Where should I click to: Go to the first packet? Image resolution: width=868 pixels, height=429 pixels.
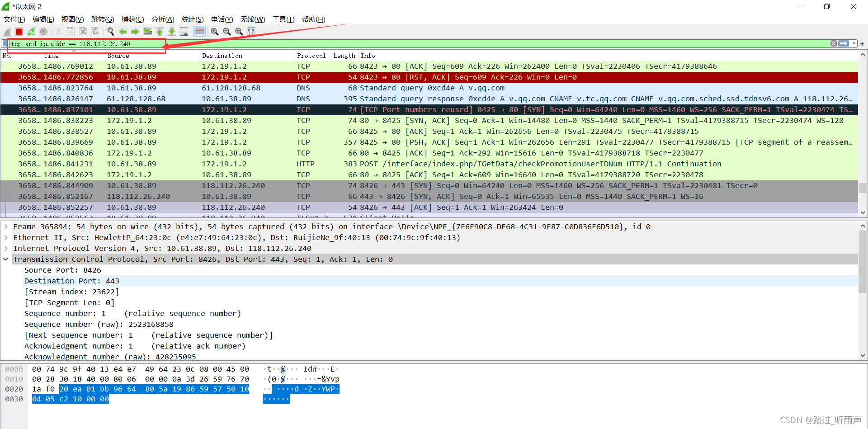(160, 32)
